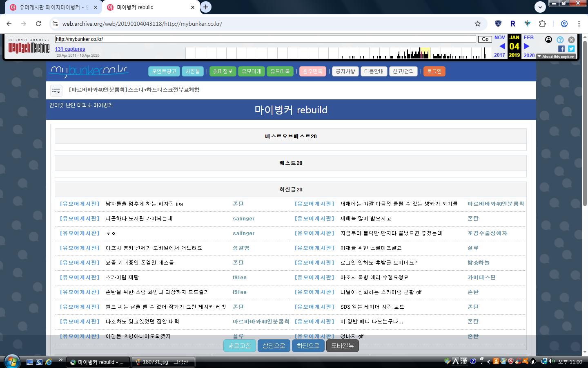Open Wayback Machine help question icon
Image resolution: width=588 pixels, height=368 pixels.
(x=560, y=40)
